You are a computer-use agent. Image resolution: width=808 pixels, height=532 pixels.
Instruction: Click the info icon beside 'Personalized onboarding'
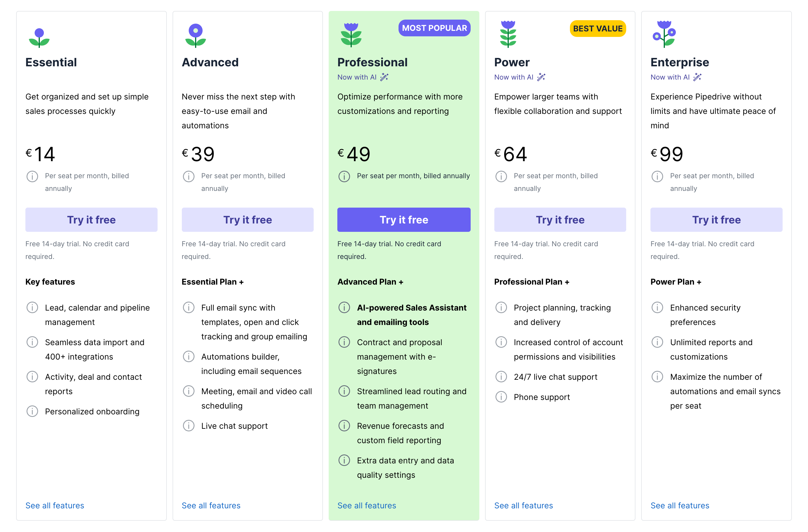tap(32, 411)
